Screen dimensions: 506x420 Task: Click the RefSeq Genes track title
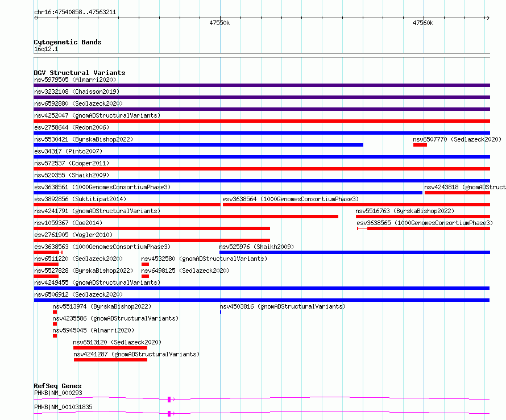[57, 386]
